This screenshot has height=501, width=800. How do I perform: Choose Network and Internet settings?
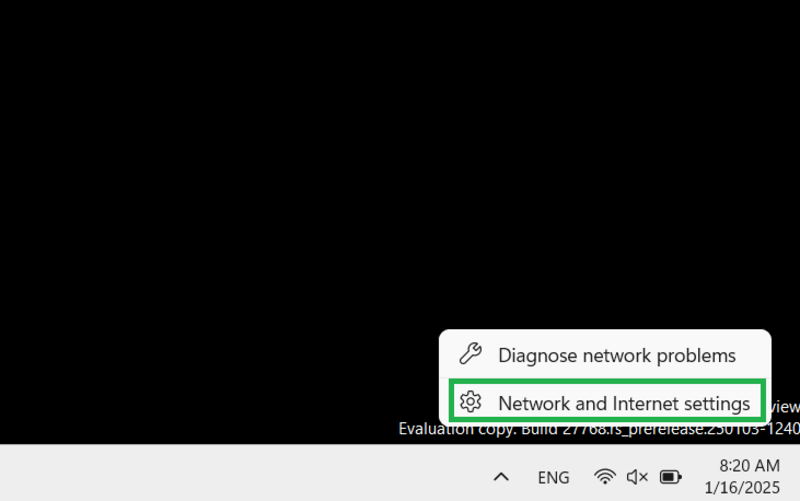click(x=607, y=401)
